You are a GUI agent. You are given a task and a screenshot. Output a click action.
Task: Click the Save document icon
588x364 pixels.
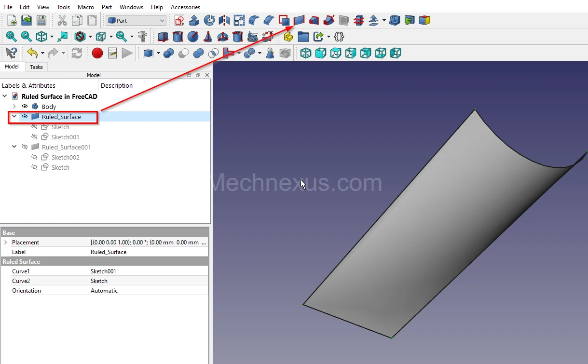pos(41,20)
